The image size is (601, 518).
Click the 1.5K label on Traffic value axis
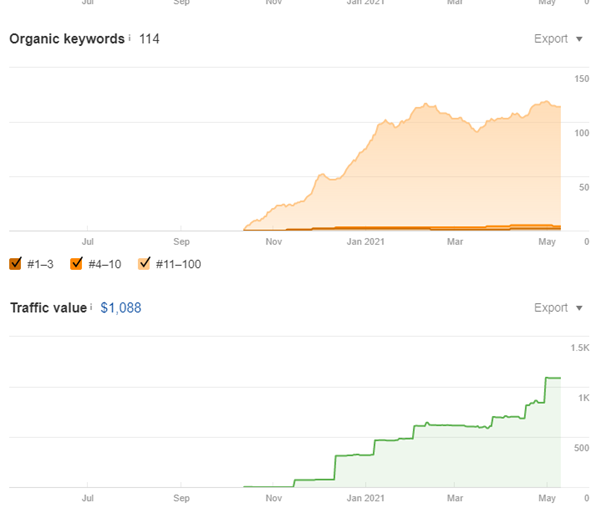point(580,348)
